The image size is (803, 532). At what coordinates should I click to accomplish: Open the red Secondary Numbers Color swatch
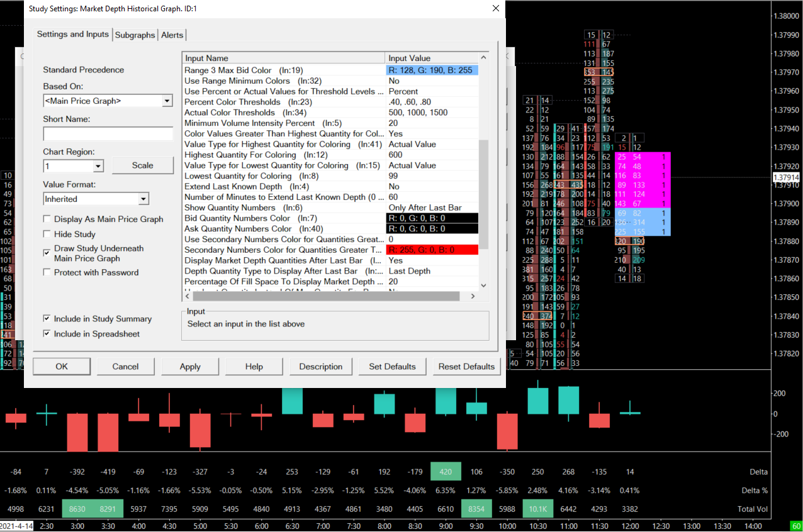click(x=432, y=250)
